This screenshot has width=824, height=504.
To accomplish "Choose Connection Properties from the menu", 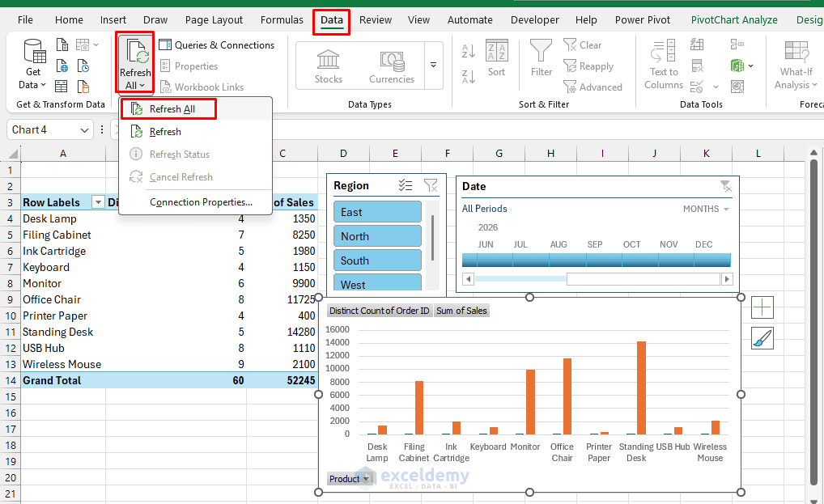I will pyautogui.click(x=196, y=202).
